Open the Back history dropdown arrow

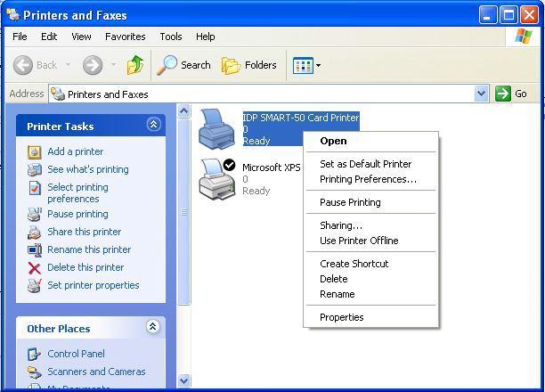coord(68,65)
